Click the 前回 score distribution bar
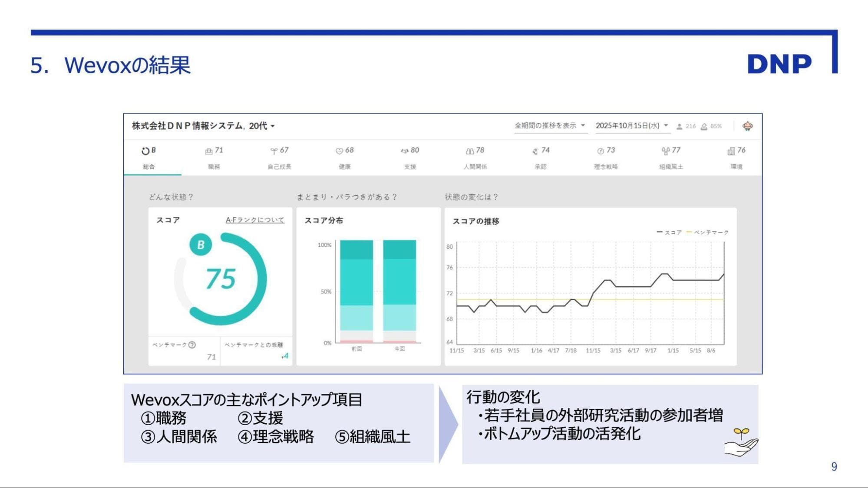 356,291
